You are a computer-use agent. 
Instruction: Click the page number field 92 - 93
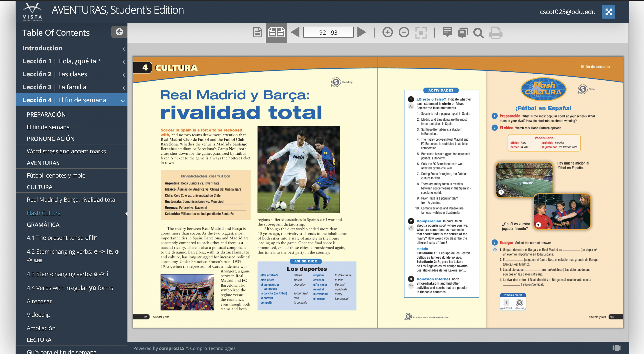[328, 32]
